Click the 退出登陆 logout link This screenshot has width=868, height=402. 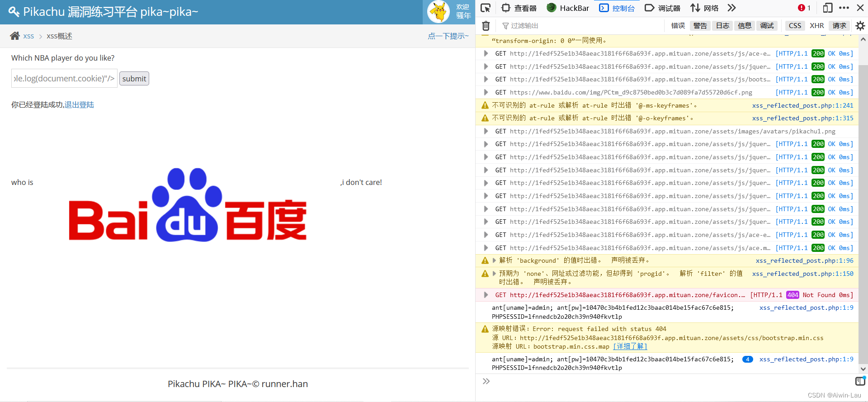pos(79,105)
